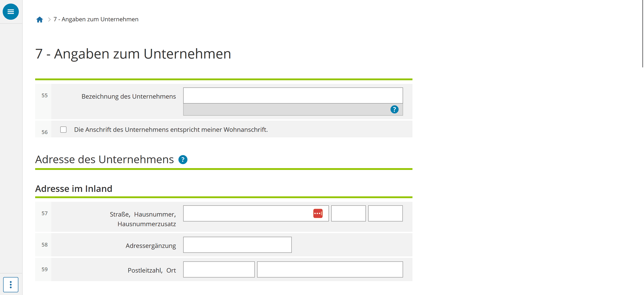Open help beside Adresse des Unternehmens heading
Screen dimensions: 644x295
pos(183,160)
